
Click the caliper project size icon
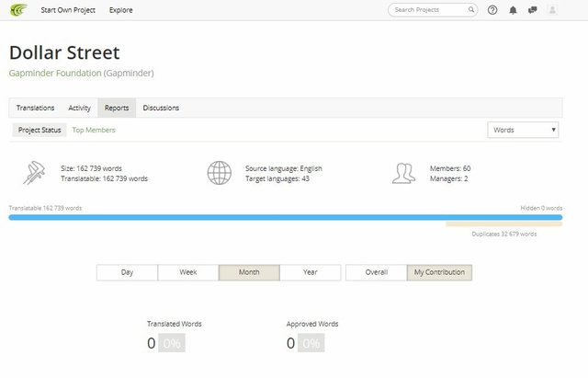(34, 173)
